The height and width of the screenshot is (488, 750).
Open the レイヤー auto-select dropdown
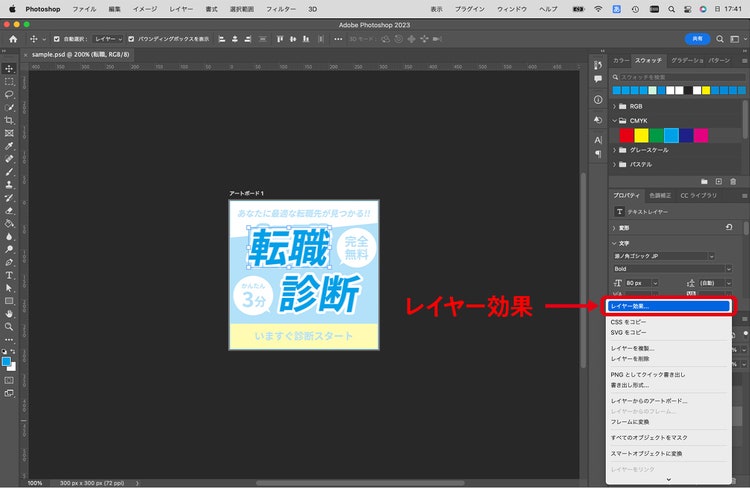tap(108, 39)
